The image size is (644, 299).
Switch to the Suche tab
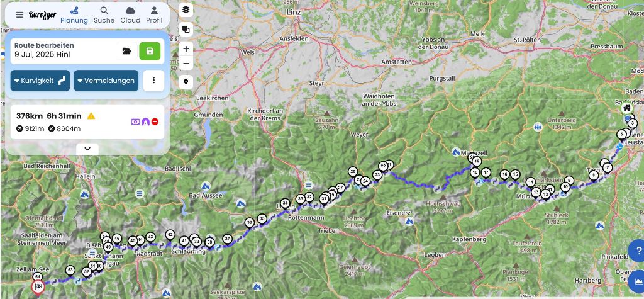pos(104,15)
